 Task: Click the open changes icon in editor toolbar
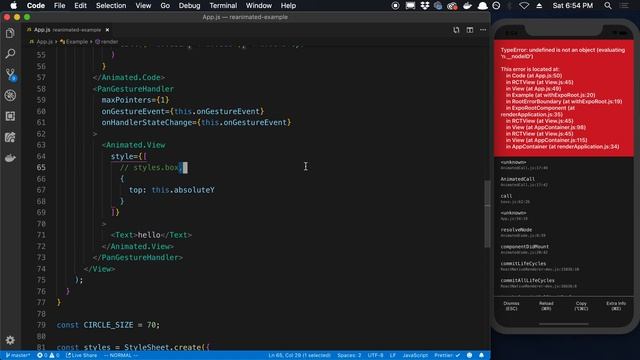[x=456, y=30]
